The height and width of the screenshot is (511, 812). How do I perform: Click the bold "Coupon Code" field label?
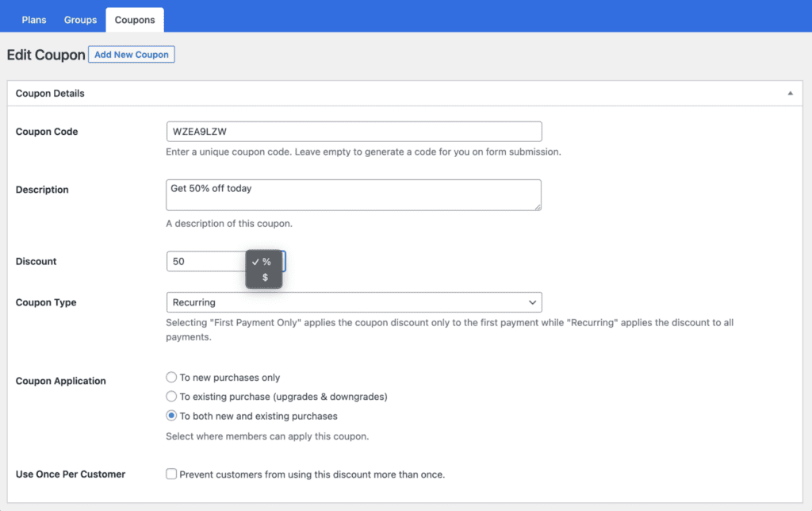[x=47, y=132]
